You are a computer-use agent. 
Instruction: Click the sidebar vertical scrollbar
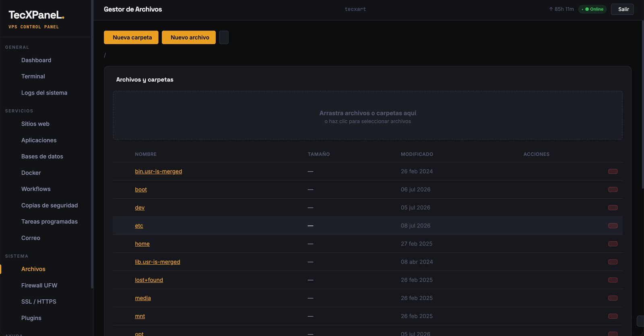(x=92, y=144)
